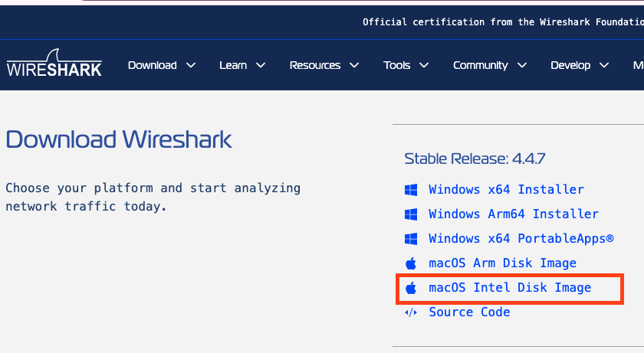The image size is (644, 353).
Task: Open the Tools navigation menu
Action: (397, 65)
